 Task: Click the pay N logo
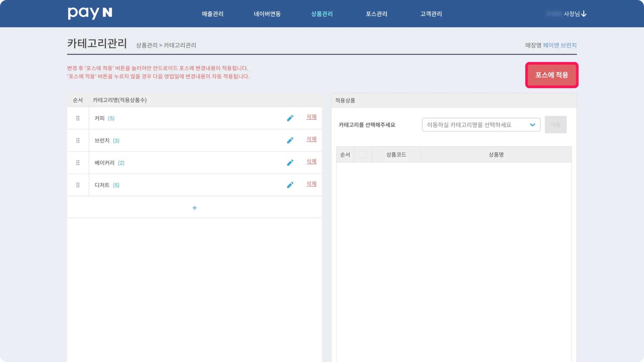tap(90, 13)
